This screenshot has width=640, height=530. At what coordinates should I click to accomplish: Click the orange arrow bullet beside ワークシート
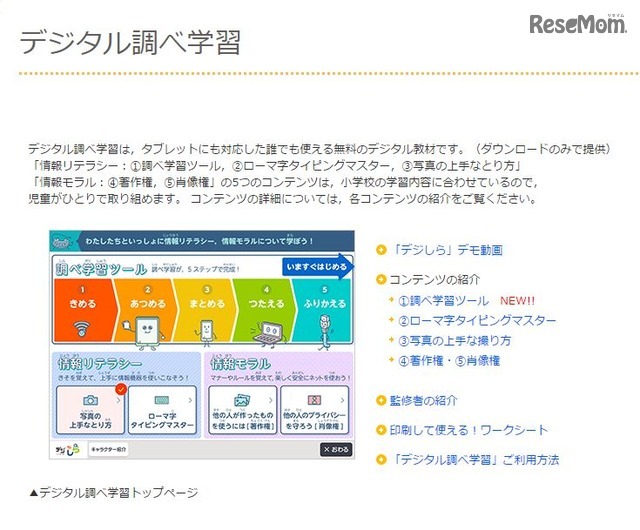380,430
